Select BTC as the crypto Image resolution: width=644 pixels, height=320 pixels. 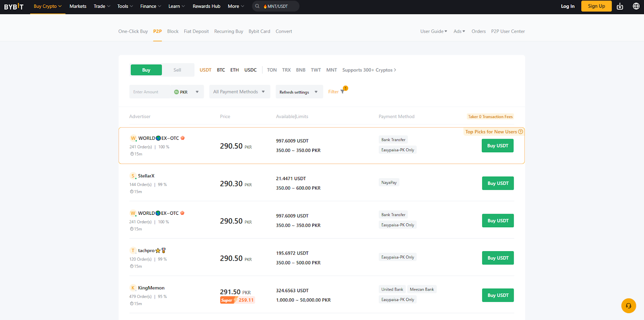coord(221,70)
